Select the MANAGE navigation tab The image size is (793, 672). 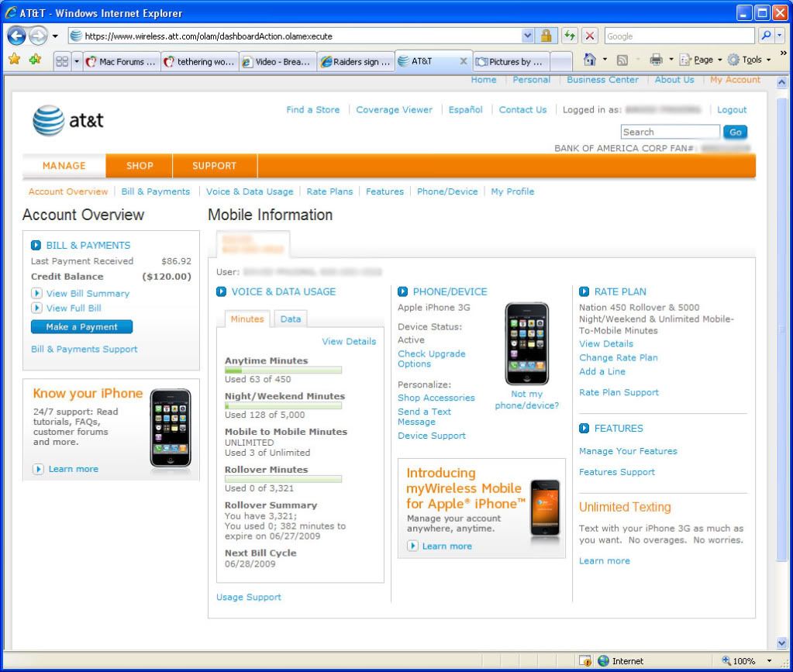coord(64,166)
